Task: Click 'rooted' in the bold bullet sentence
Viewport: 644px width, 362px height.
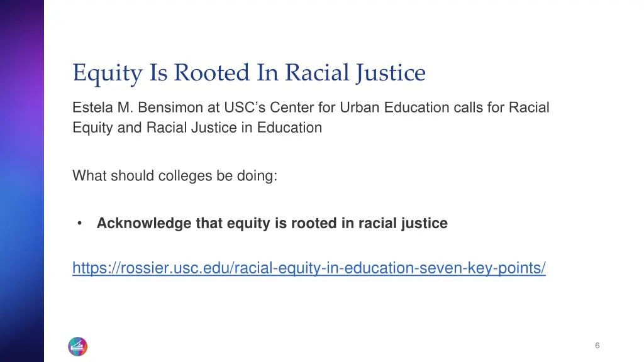Action: (311, 223)
